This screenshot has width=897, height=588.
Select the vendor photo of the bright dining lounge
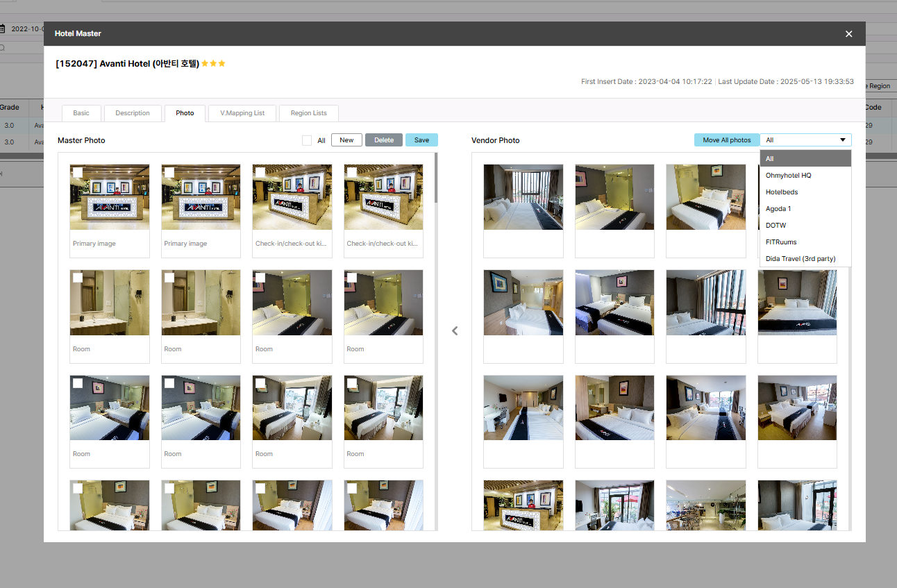click(706, 505)
